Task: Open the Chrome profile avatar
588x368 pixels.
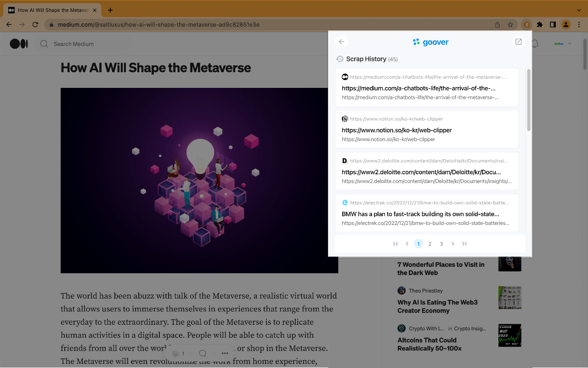Action: (x=566, y=24)
